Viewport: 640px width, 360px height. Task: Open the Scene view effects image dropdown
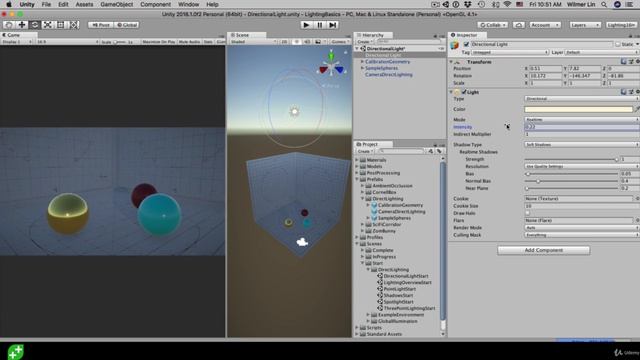pos(320,42)
